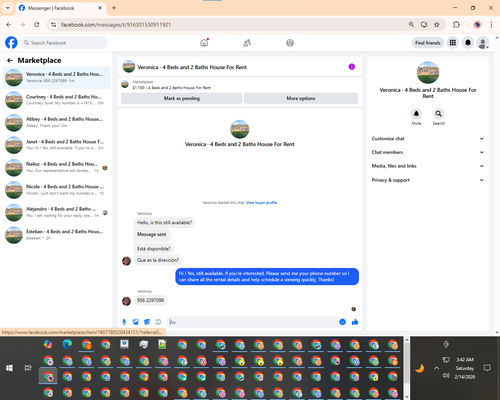Image resolution: width=500 pixels, height=400 pixels.
Task: Open the account profile avatar menu
Action: [483, 43]
